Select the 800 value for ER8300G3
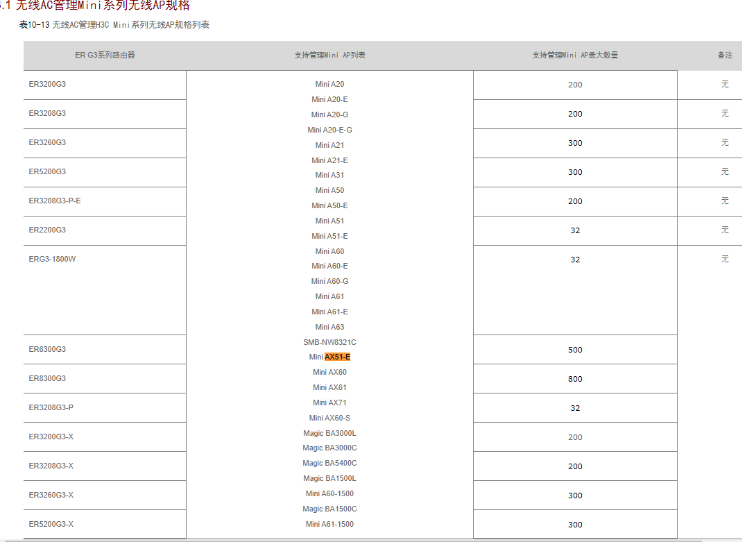 point(575,380)
